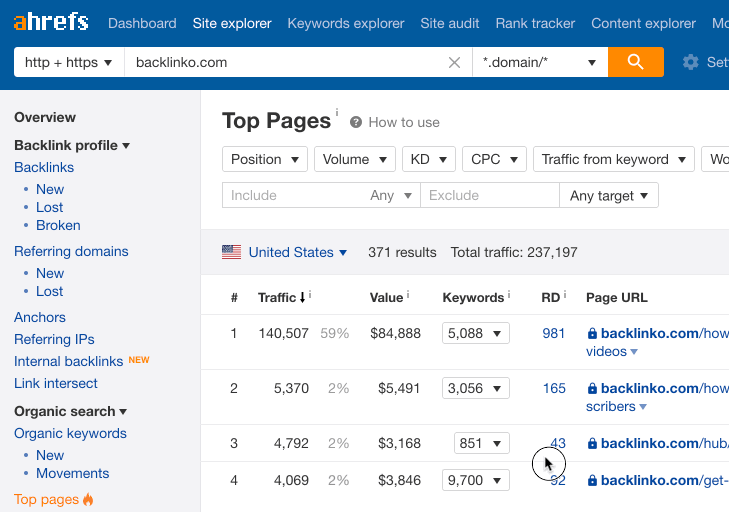This screenshot has width=729, height=512.
Task: Open the Any target dropdown
Action: coord(609,195)
